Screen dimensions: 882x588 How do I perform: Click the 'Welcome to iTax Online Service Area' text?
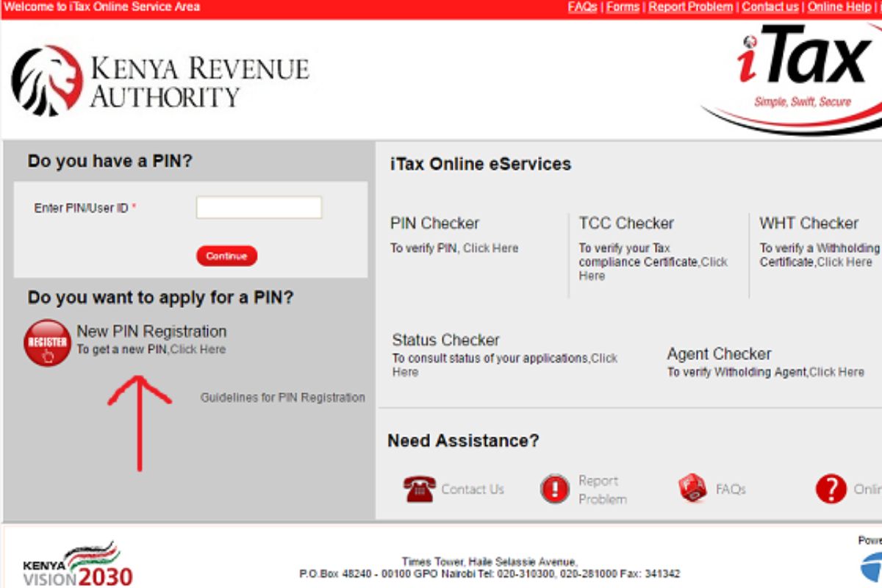[102, 7]
